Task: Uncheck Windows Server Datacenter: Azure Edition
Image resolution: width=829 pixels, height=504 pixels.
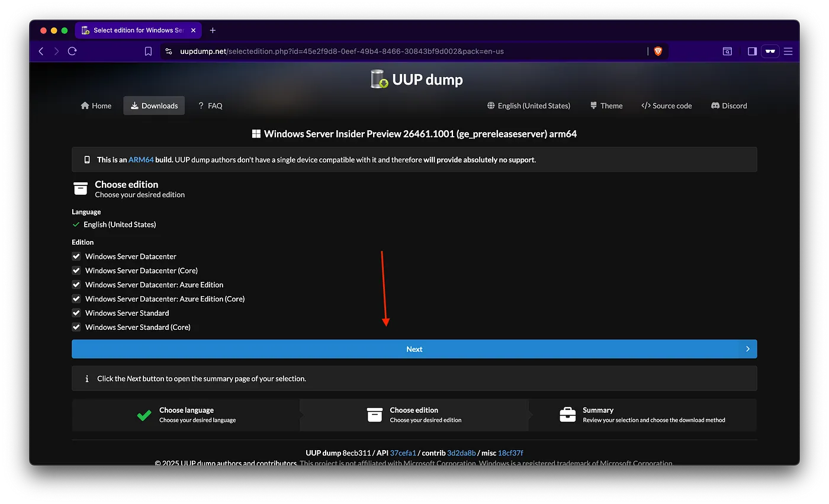Action: click(x=76, y=285)
